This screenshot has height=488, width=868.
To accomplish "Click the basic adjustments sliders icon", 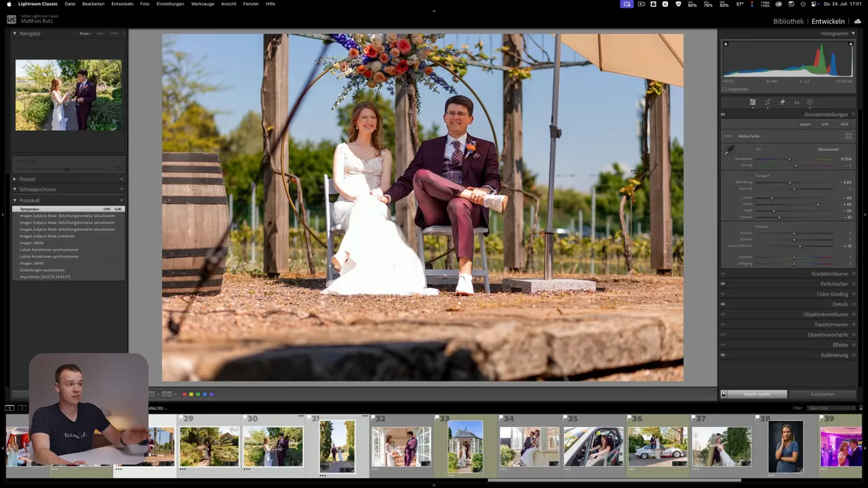I will 752,102.
